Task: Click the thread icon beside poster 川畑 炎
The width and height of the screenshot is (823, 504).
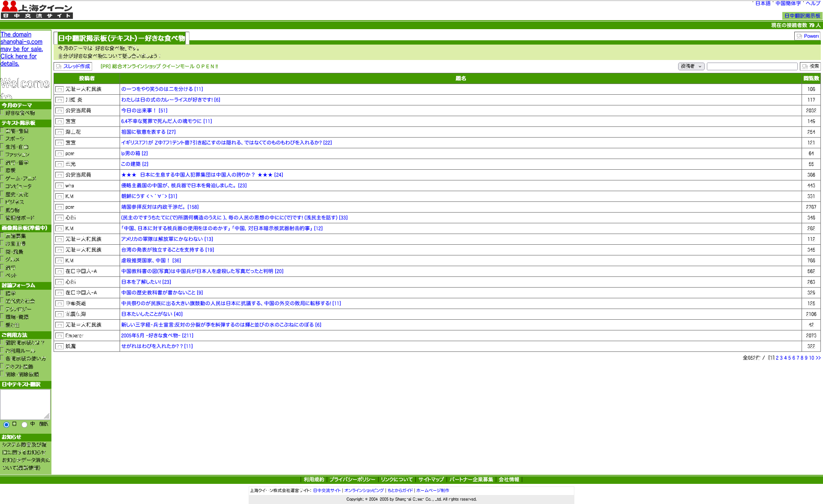Action: [x=60, y=100]
